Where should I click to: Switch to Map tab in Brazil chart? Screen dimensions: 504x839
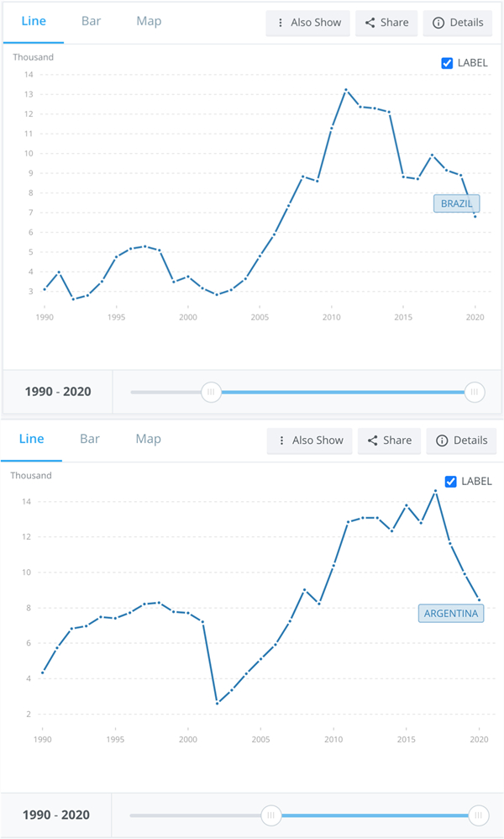(149, 21)
